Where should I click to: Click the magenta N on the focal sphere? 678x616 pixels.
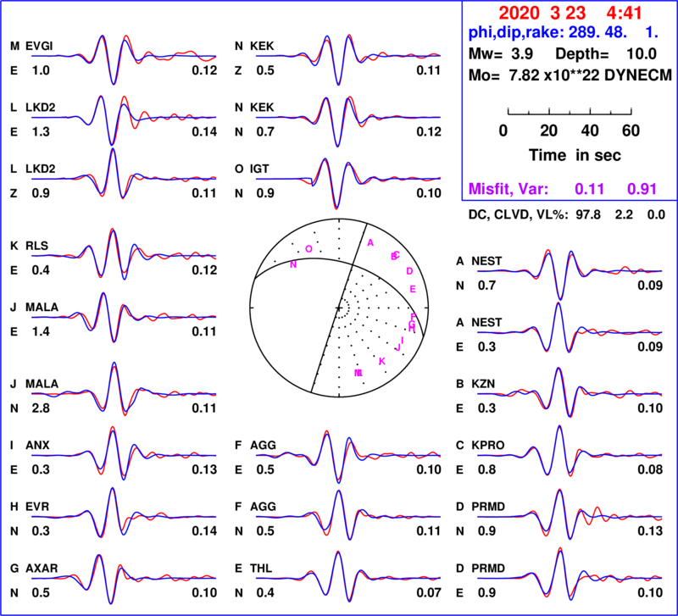[x=293, y=264]
